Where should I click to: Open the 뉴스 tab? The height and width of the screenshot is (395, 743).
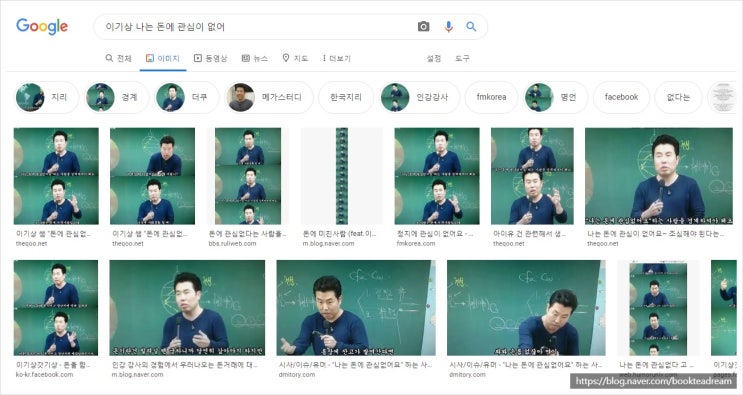pos(255,58)
